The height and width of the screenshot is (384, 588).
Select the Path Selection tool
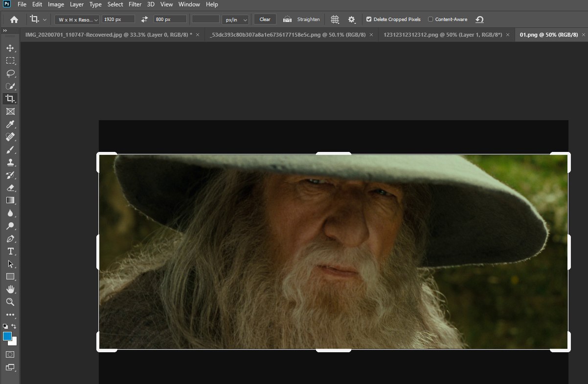pos(10,264)
